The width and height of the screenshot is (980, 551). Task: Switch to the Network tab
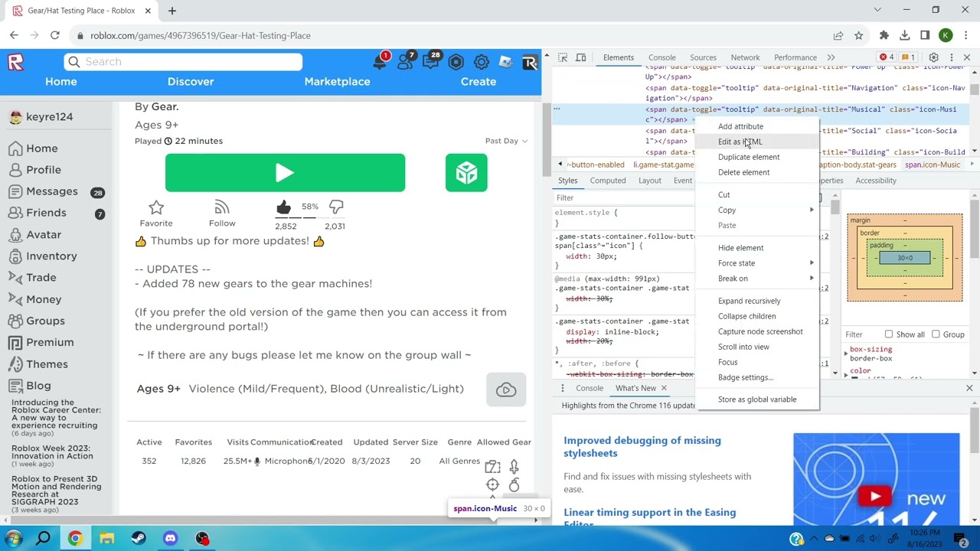745,57
